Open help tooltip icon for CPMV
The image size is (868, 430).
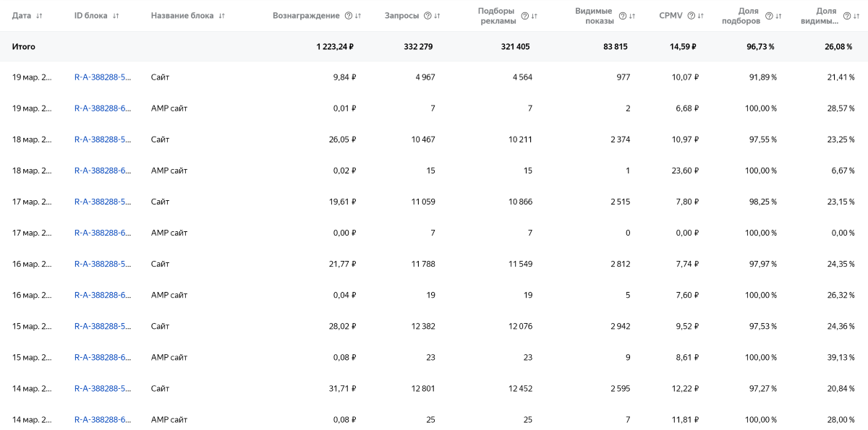point(691,16)
